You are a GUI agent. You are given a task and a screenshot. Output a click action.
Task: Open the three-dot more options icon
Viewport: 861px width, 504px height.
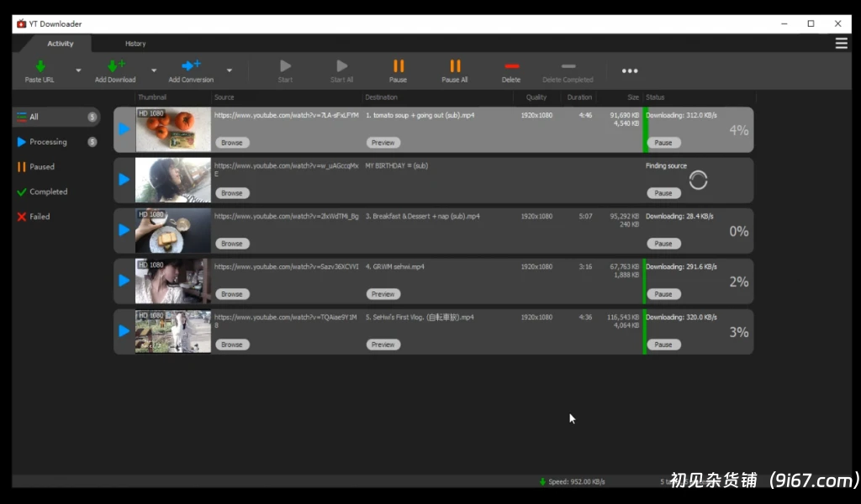point(630,71)
